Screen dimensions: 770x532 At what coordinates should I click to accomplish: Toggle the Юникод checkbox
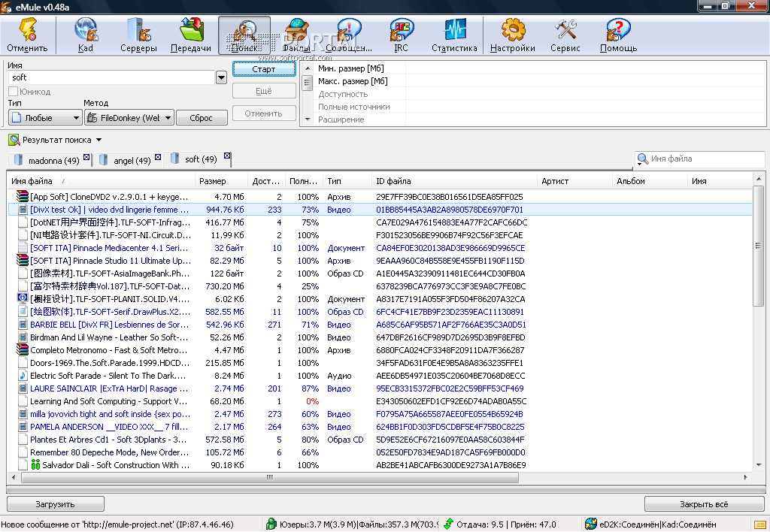[14, 91]
